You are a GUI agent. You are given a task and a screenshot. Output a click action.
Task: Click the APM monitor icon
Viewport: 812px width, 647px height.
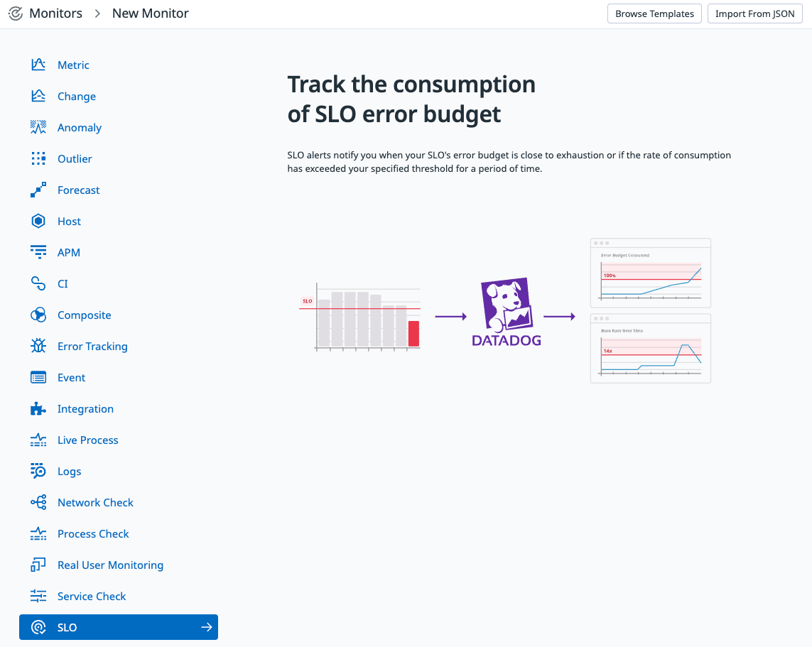point(38,252)
